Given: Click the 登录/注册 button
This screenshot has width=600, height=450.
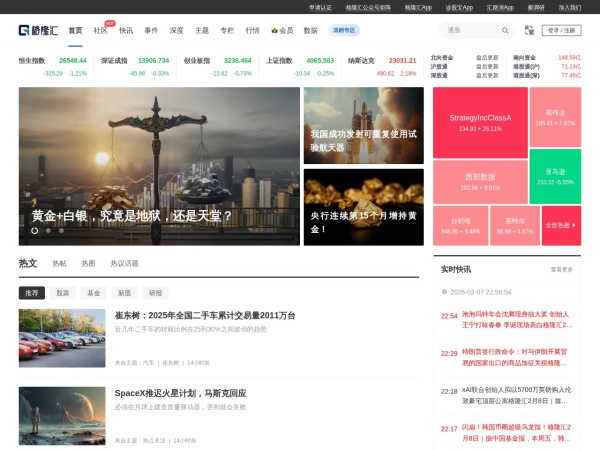Looking at the screenshot, I should (561, 31).
